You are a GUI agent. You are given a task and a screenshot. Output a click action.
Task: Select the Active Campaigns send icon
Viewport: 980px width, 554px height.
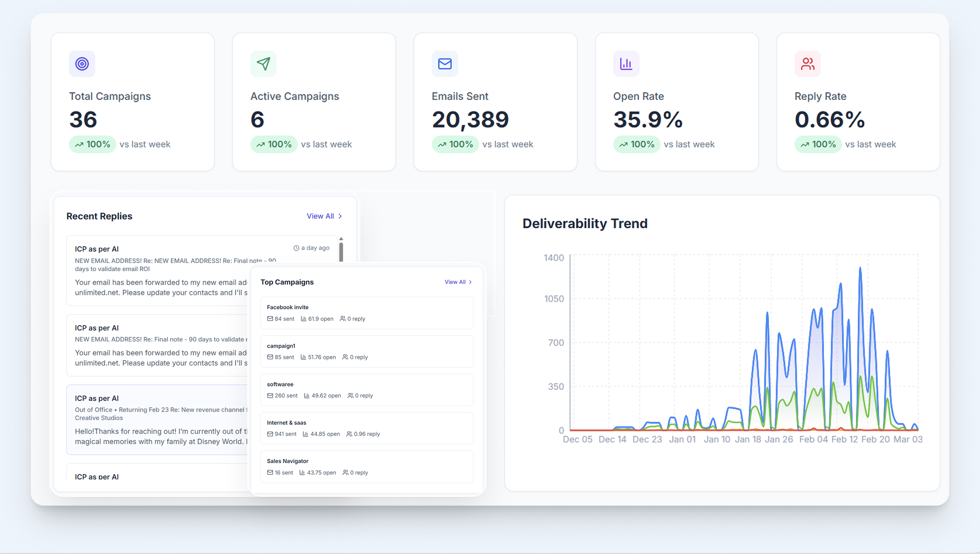(x=263, y=64)
